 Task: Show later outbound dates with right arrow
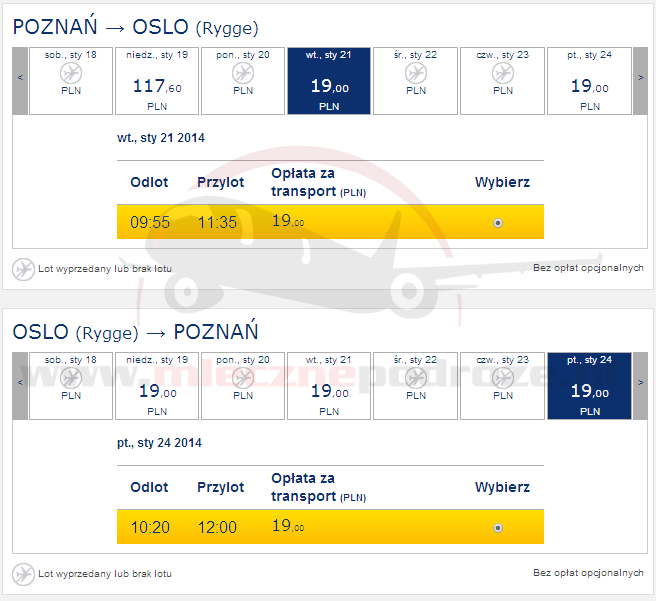pyautogui.click(x=641, y=81)
